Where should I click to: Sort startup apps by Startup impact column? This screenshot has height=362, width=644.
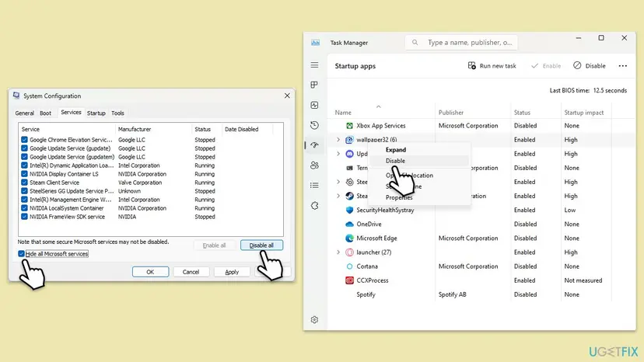click(583, 113)
